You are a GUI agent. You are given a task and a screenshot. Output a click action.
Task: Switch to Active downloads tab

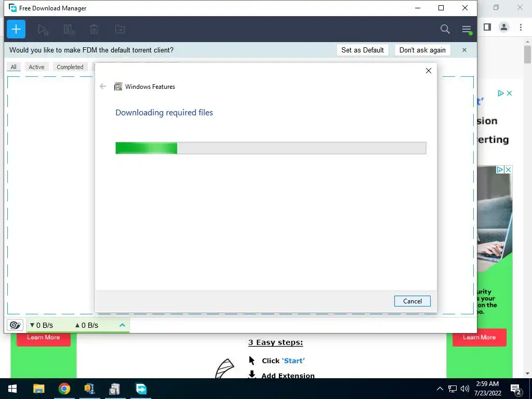pos(37,67)
